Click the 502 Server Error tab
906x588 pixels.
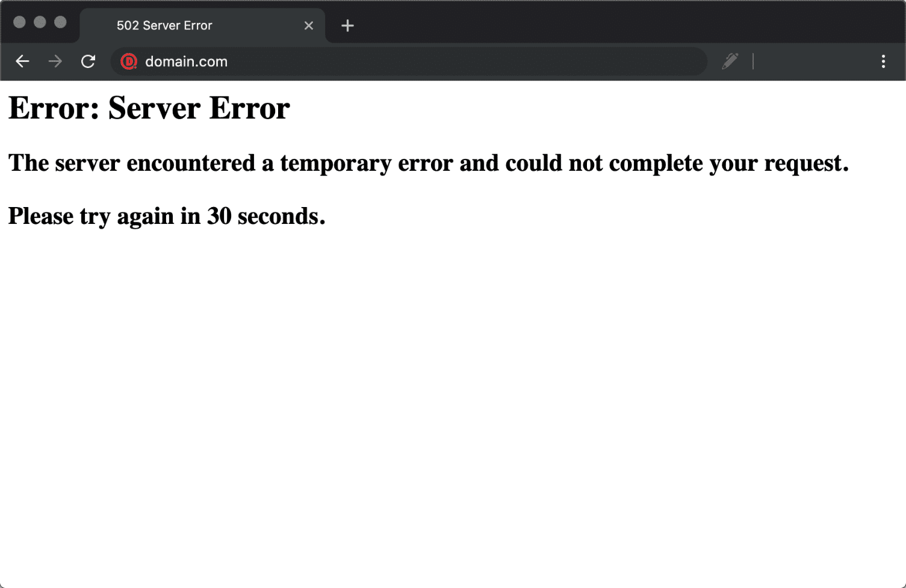(x=181, y=25)
